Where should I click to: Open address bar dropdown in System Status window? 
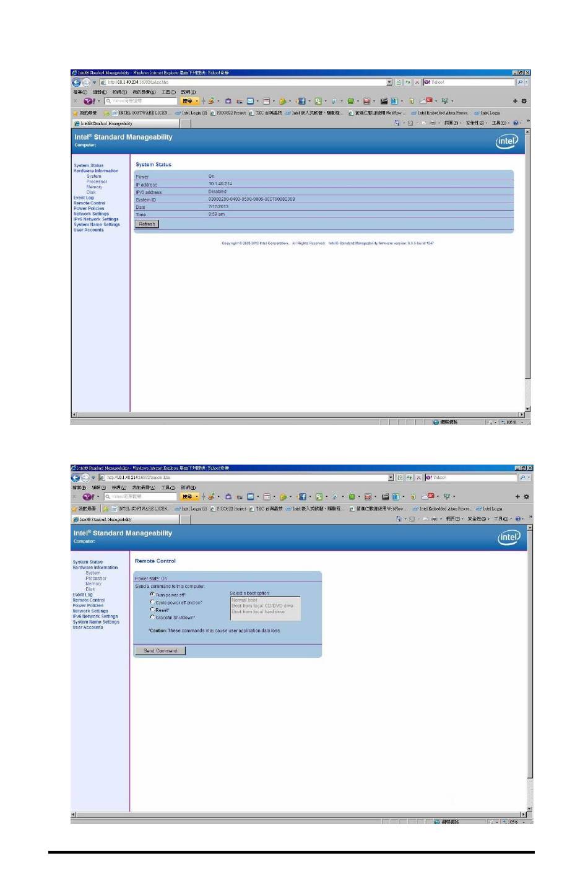click(x=389, y=82)
